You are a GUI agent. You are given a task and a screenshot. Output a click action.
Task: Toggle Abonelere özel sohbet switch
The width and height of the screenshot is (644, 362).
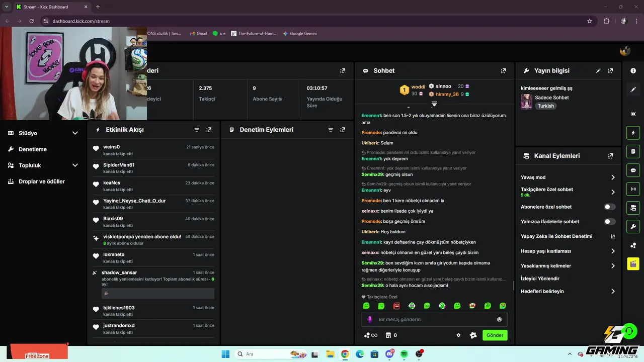click(x=609, y=207)
